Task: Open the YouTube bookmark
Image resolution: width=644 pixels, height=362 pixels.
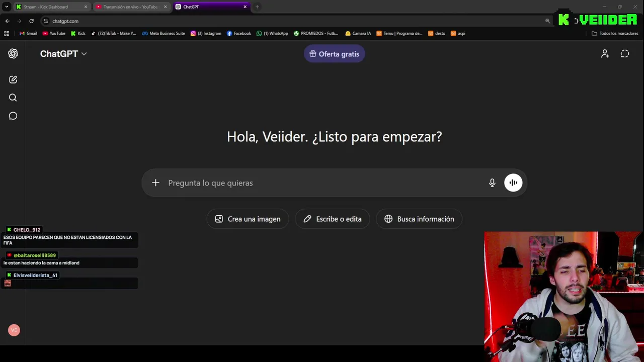Action: coord(54,33)
